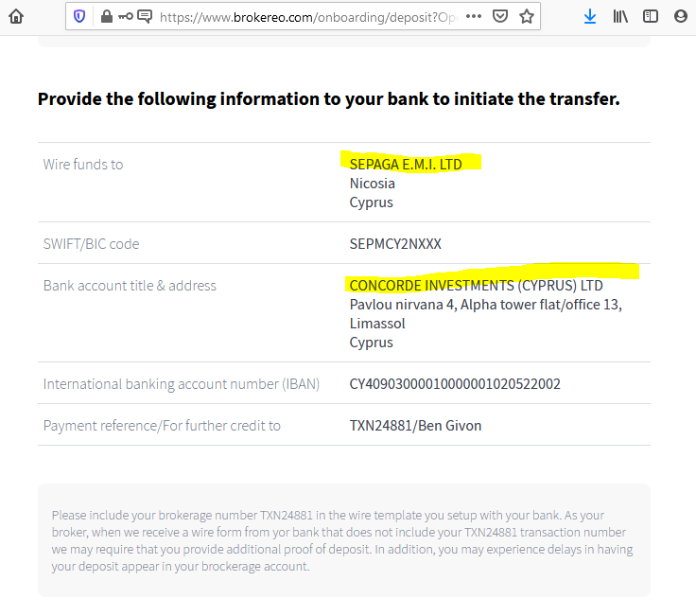This screenshot has height=616, width=696.
Task: Show downloads panel arrow icon
Action: (590, 17)
